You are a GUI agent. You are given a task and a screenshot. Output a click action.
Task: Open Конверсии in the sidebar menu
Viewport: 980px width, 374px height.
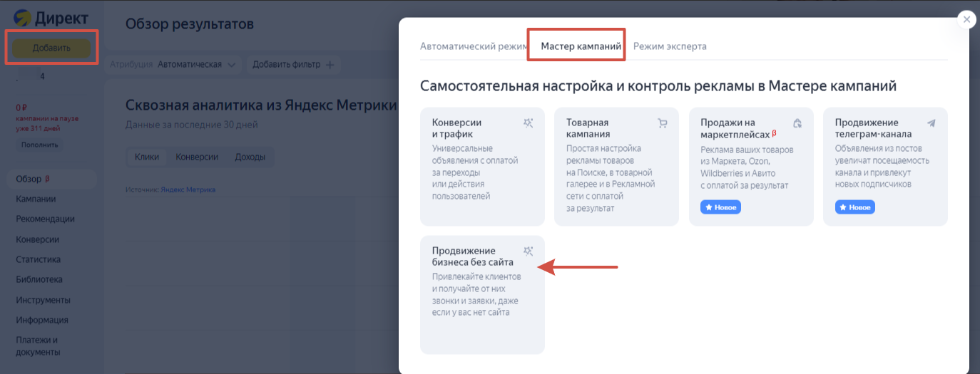pos(37,239)
